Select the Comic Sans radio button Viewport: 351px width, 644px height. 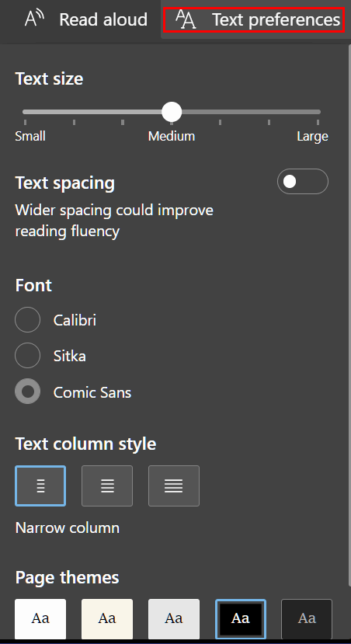(x=27, y=392)
